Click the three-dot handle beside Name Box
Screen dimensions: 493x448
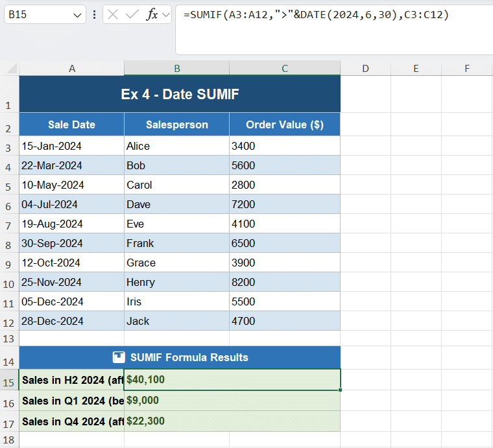pyautogui.click(x=95, y=15)
